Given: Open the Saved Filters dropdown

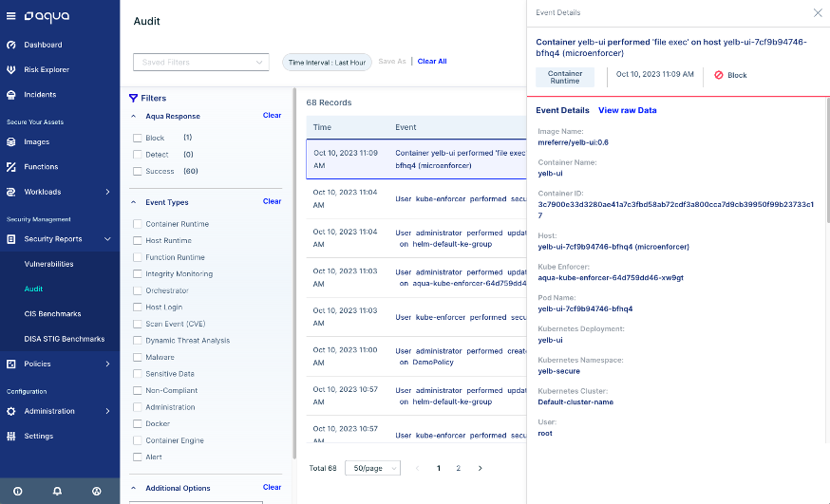Looking at the screenshot, I should coord(200,63).
